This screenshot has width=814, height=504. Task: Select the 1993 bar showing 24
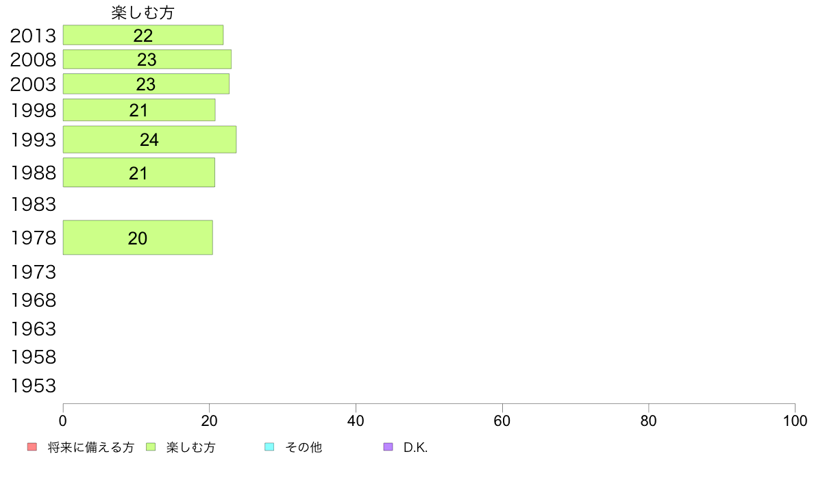tap(149, 140)
